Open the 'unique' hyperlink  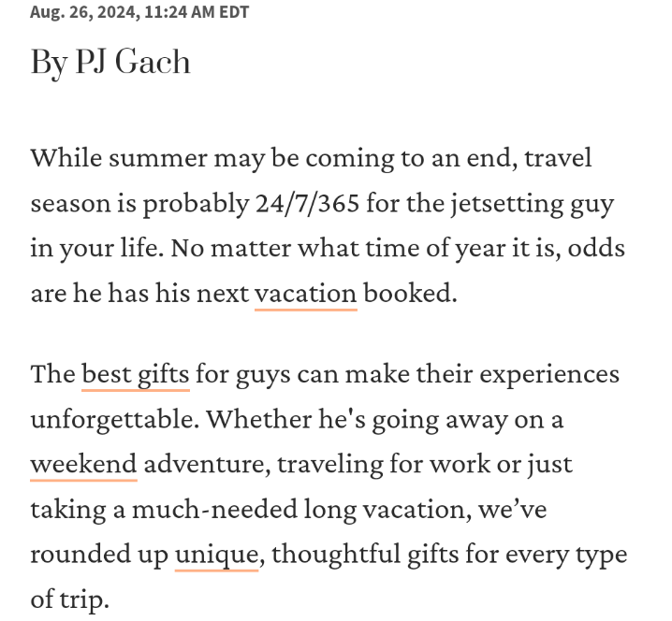pos(216,555)
